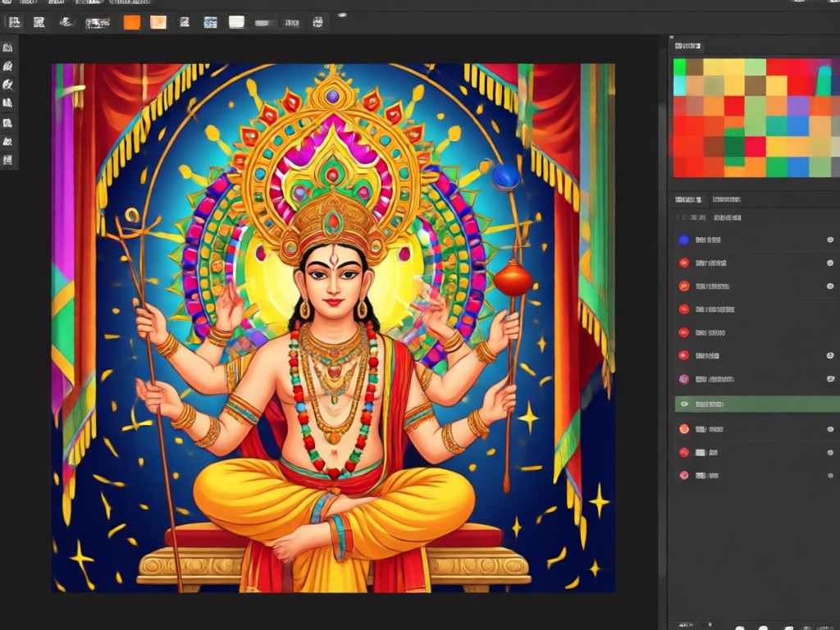Toggle the eye icon on the sixth layer row
This screenshot has width=840, height=630.
point(830,356)
